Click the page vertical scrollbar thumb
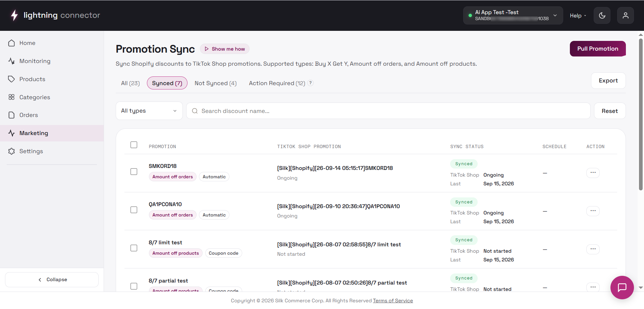This screenshot has width=644, height=309. point(641,114)
